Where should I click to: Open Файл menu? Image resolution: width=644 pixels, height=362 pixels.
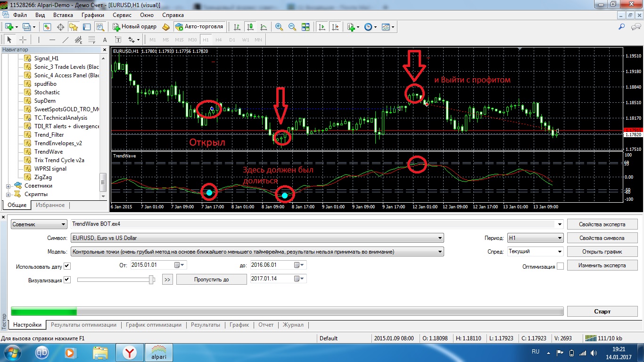[x=20, y=15]
